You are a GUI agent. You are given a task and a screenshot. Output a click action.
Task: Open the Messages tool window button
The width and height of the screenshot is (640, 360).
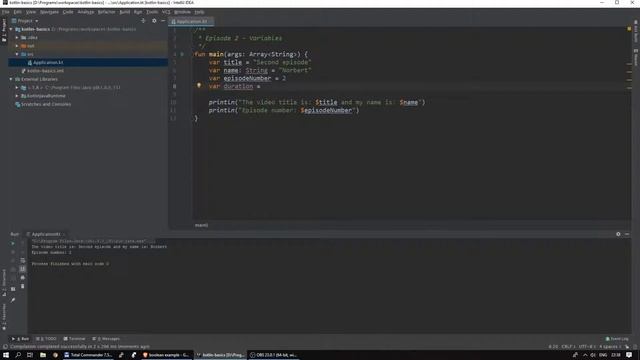[x=106, y=339]
